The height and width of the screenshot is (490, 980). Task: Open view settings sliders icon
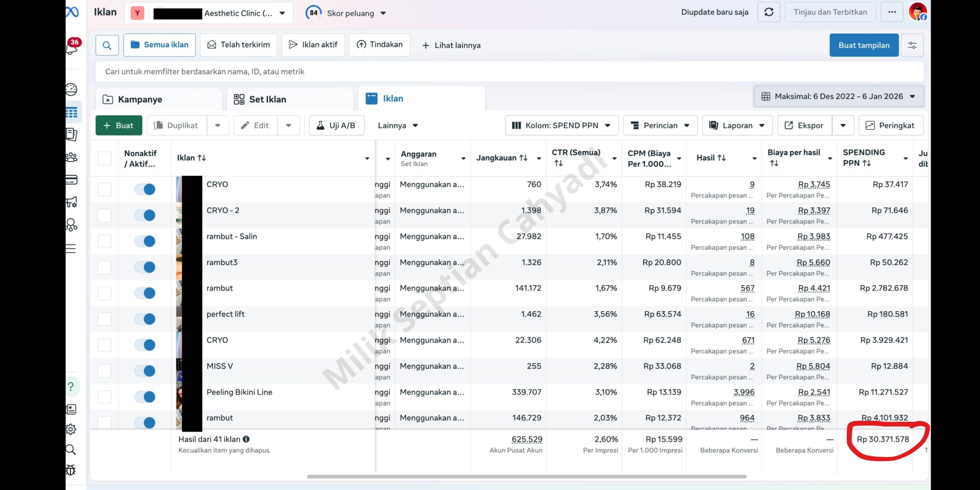click(912, 45)
